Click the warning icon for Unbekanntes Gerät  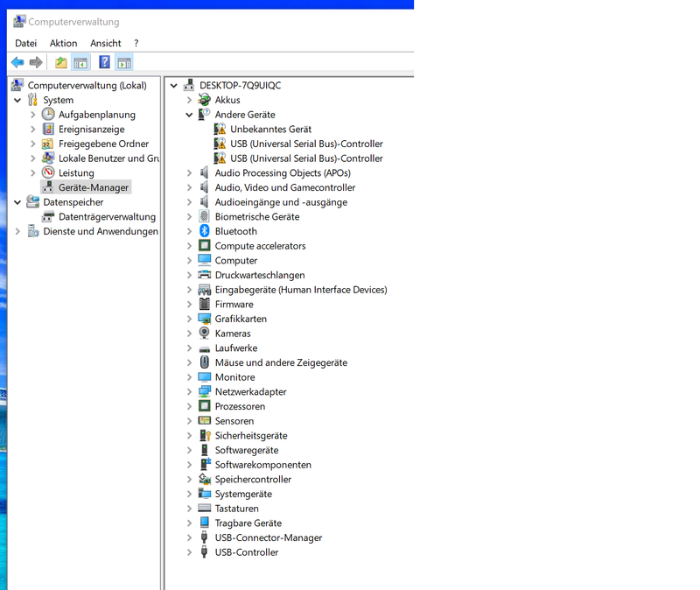pyautogui.click(x=220, y=130)
